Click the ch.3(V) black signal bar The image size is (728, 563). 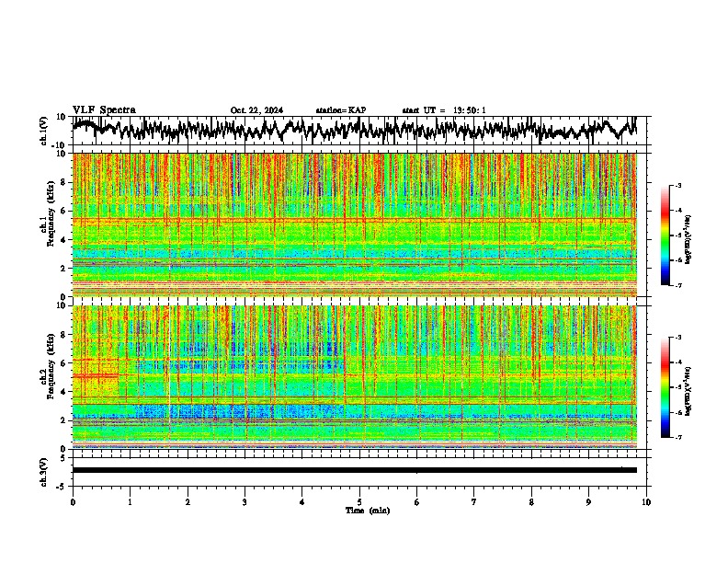[x=355, y=470]
